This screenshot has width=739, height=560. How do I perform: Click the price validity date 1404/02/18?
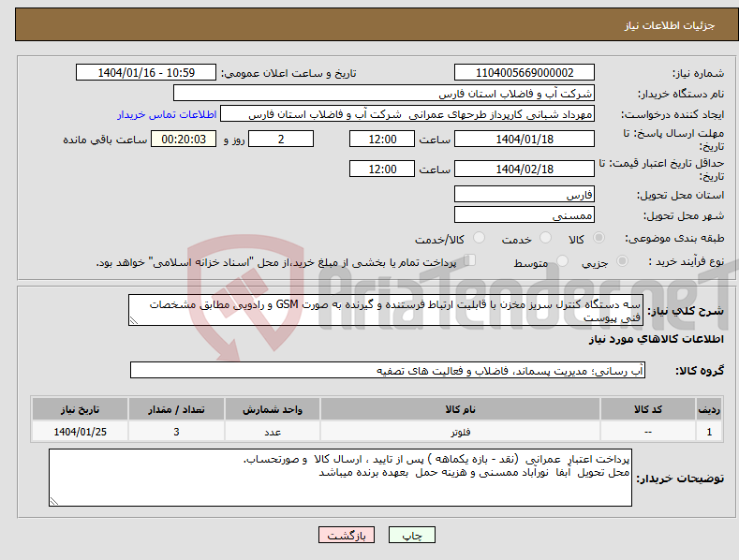(x=525, y=169)
